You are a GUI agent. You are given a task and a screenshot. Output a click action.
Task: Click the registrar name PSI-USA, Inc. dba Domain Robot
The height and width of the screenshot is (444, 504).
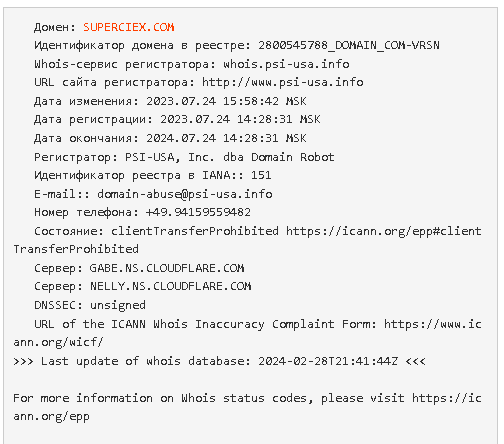coord(230,157)
